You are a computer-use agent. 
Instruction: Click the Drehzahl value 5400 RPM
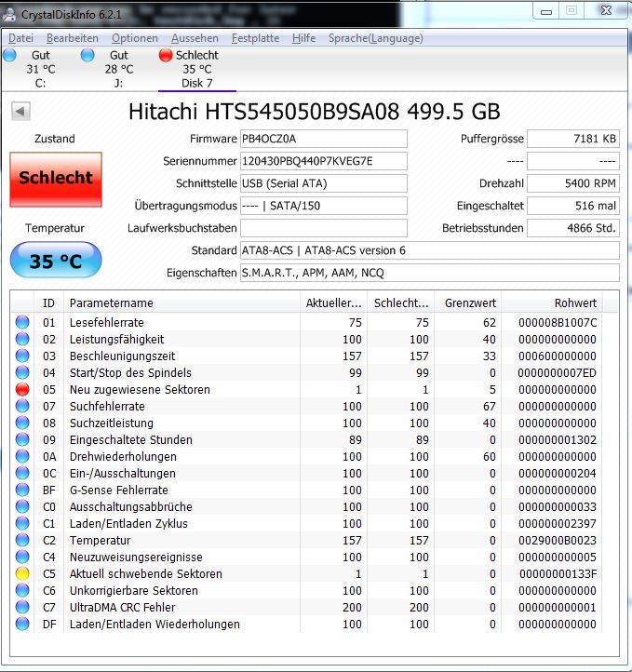(573, 183)
